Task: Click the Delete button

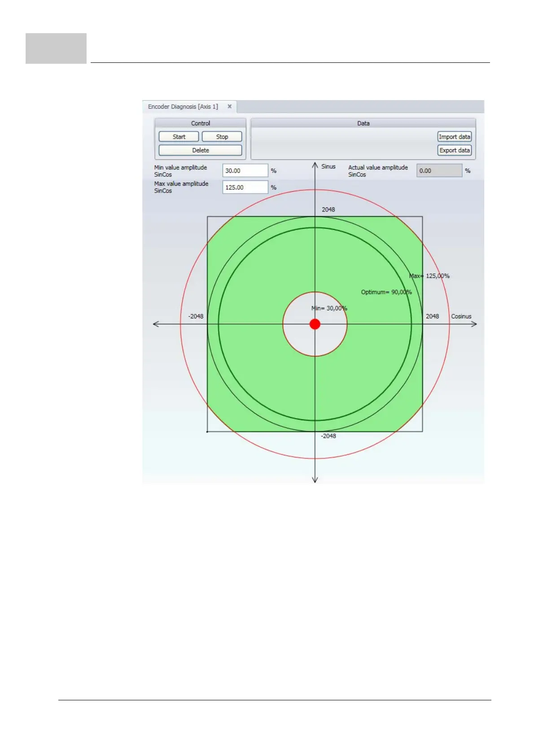Action: coord(200,150)
